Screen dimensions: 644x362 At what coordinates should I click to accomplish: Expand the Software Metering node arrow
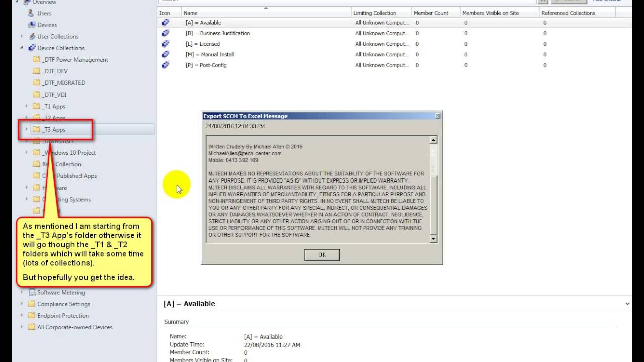point(22,292)
